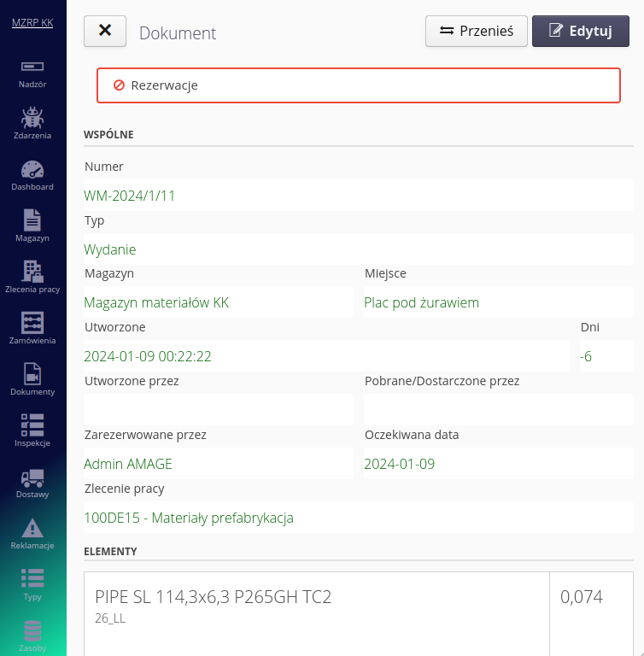Viewport: 644px width, 656px height.
Task: Go to the Dashboard gauge icon
Action: coord(32,169)
